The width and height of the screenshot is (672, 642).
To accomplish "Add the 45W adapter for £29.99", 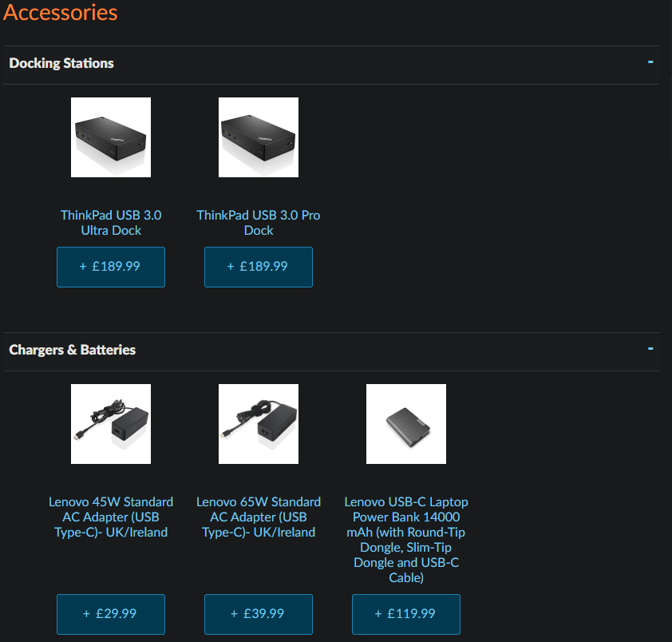I will tap(111, 614).
